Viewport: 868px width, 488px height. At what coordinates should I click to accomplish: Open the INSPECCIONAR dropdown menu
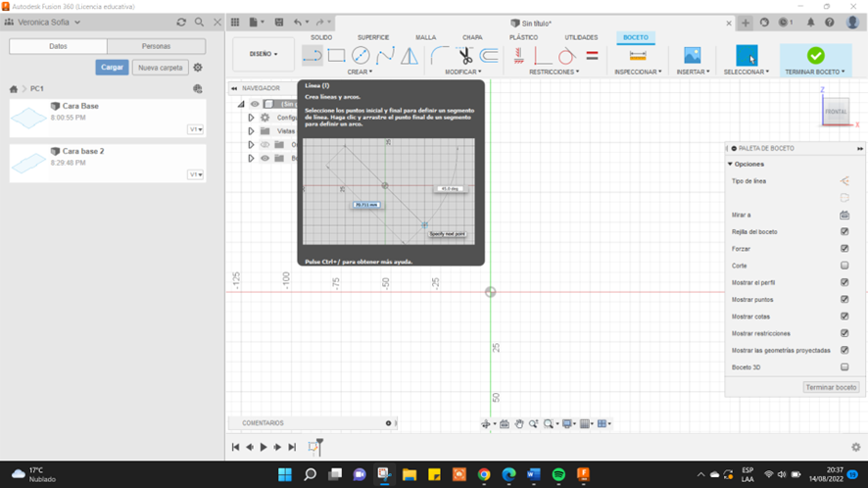pos(638,72)
